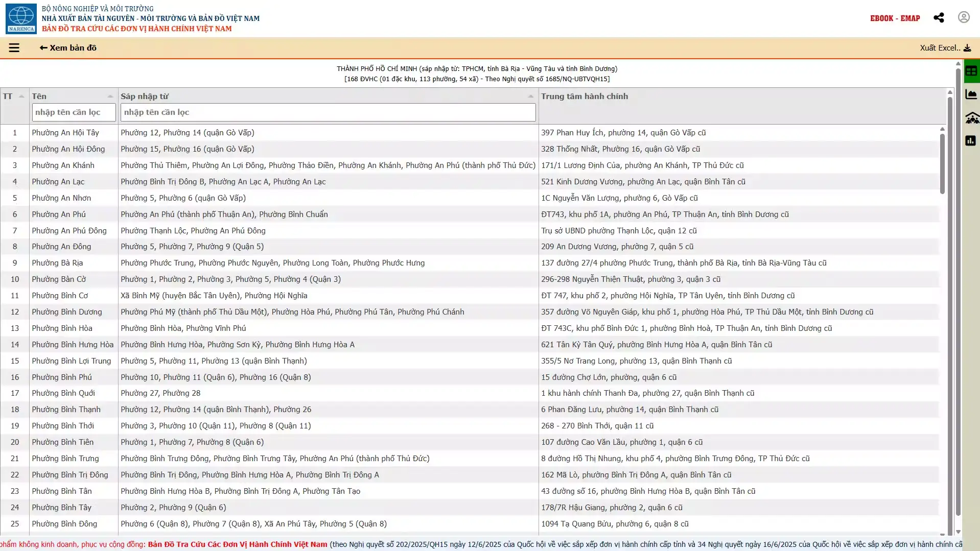Open the area chart sidebar icon
980x551 pixels.
(971, 94)
